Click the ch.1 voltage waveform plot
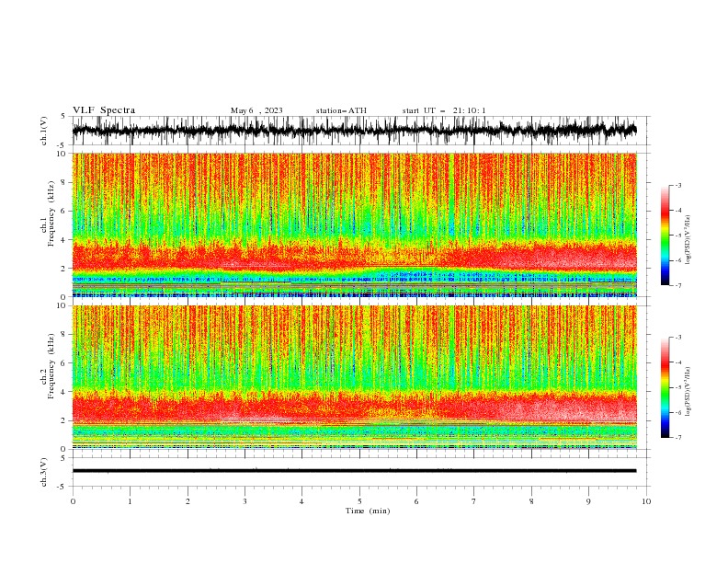This screenshot has height=563, width=728. [x=354, y=131]
